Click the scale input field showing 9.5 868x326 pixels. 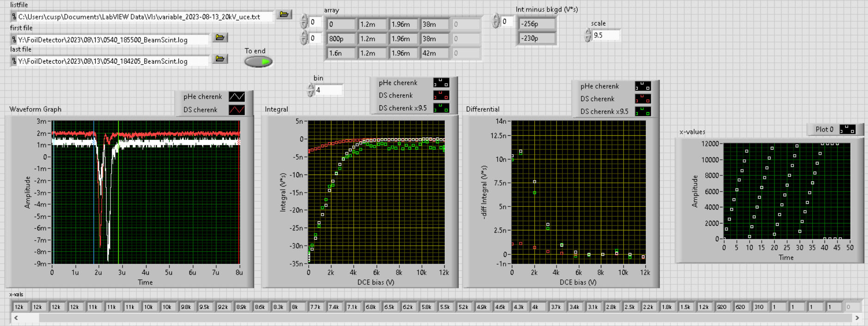click(x=605, y=35)
